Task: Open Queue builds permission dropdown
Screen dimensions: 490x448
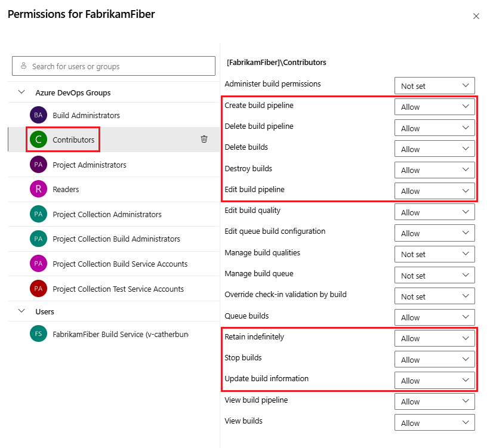Action: point(434,317)
